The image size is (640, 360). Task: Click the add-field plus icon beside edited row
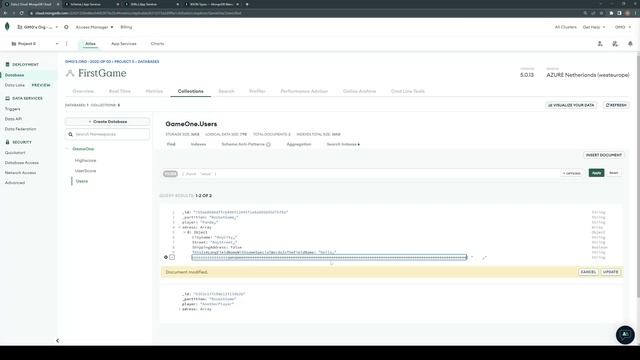166,257
